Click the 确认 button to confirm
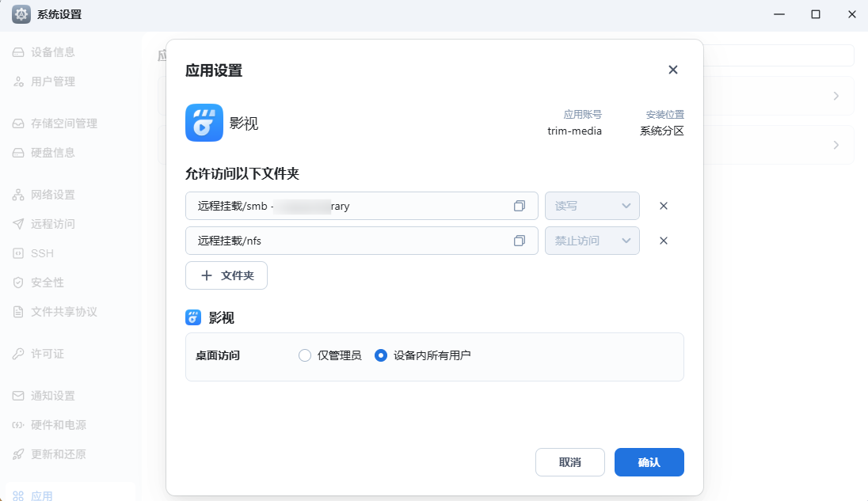The image size is (868, 501). click(x=649, y=461)
